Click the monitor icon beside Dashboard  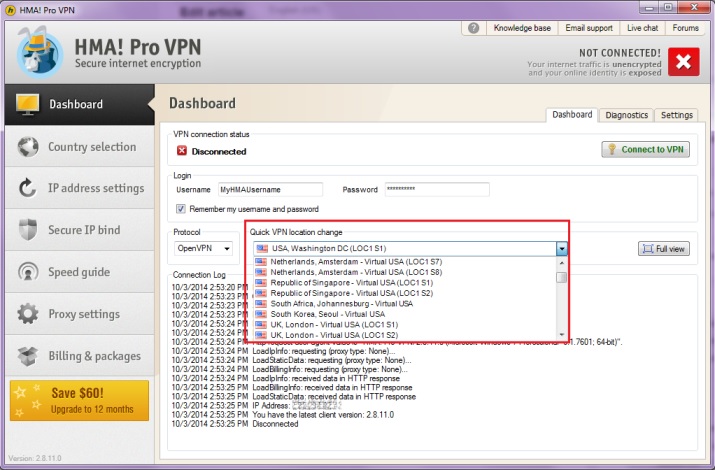(x=28, y=104)
